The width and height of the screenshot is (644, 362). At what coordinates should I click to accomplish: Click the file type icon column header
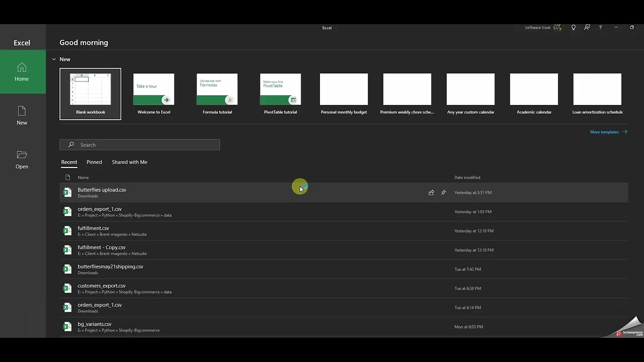point(67,177)
